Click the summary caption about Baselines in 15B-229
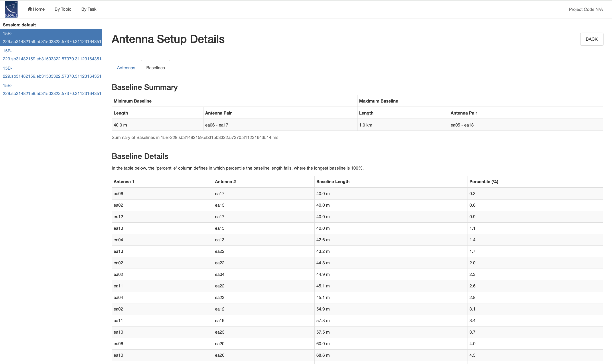 pos(195,138)
